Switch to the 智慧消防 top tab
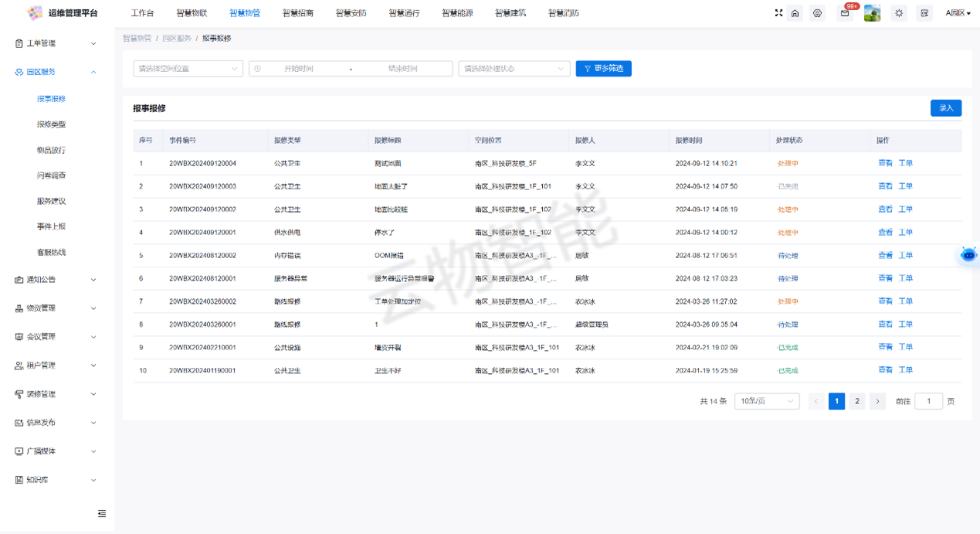Viewport: 980px width, 534px height. pyautogui.click(x=564, y=13)
